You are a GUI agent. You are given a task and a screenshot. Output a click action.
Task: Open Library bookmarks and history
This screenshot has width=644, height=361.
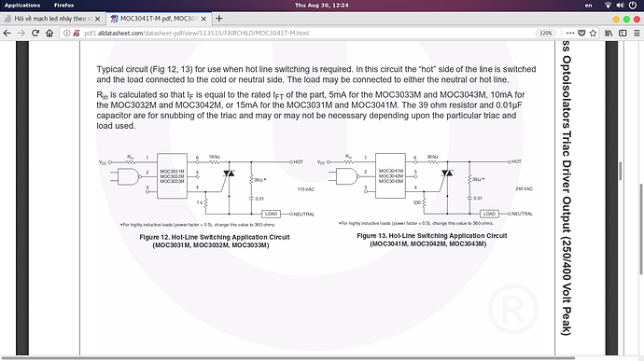coord(609,34)
